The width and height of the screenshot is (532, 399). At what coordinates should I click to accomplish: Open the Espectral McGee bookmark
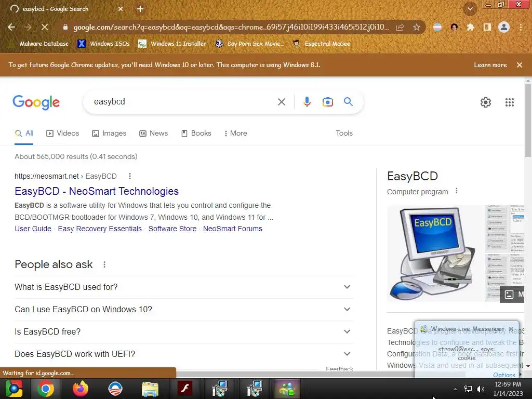point(321,44)
